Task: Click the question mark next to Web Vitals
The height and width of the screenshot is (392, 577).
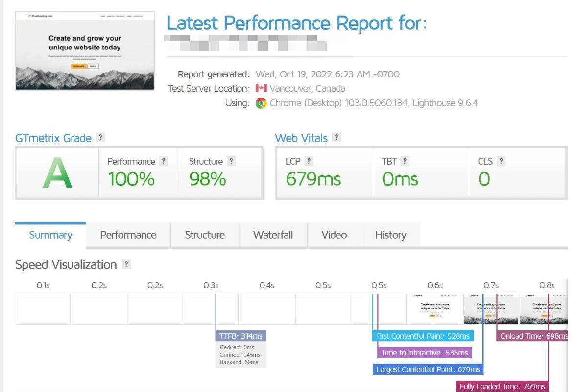Action: [x=337, y=138]
